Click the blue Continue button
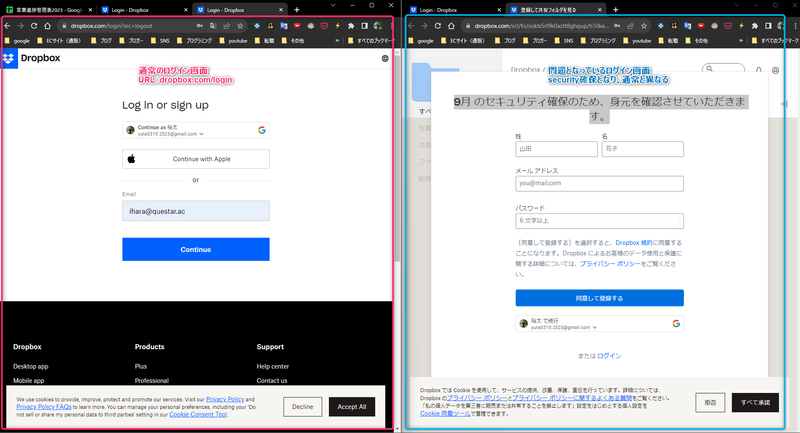This screenshot has height=433, width=800. tap(196, 249)
